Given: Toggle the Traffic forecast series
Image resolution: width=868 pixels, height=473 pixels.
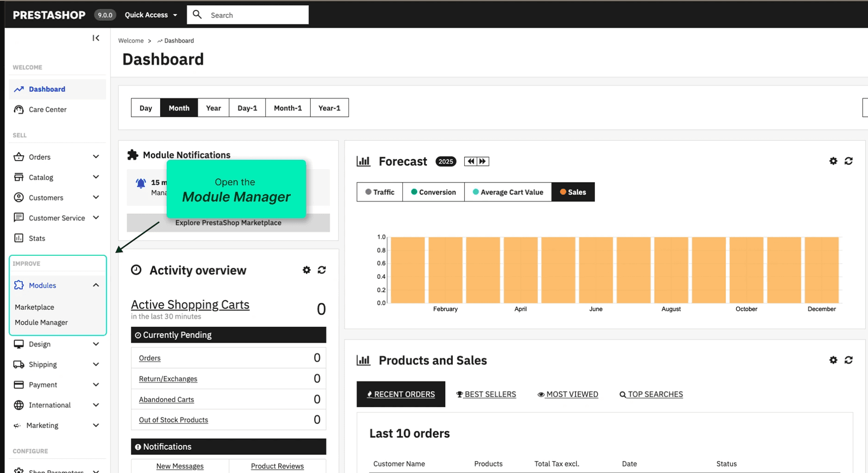Looking at the screenshot, I should 380,192.
